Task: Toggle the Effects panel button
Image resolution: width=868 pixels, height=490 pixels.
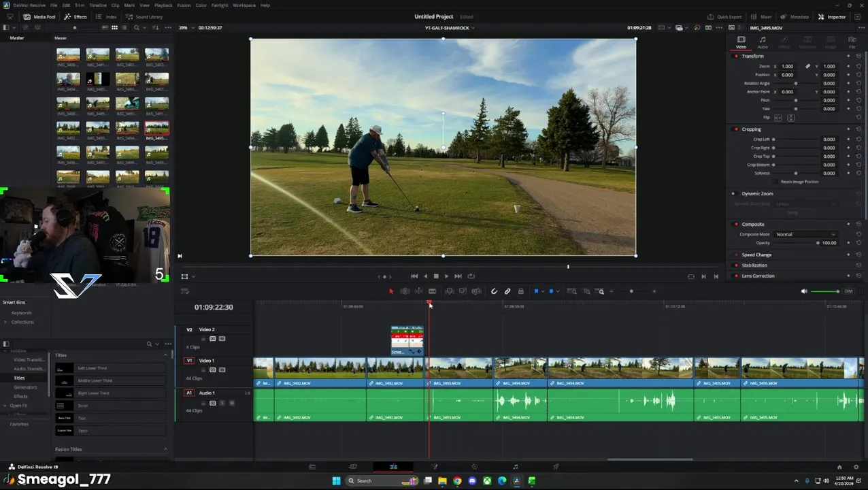Action: (x=76, y=17)
